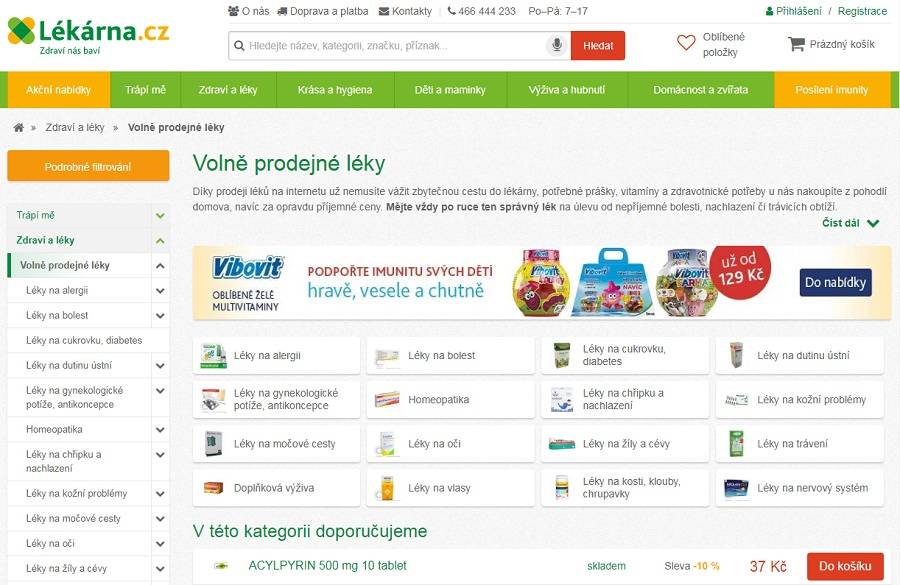This screenshot has height=585, width=900.
Task: Open the Krása a hygiena menu
Action: [335, 90]
